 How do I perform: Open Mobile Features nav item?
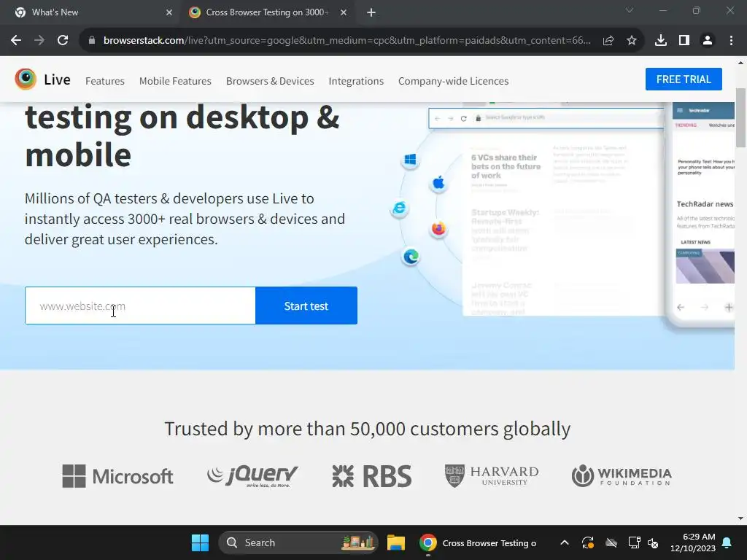(175, 81)
